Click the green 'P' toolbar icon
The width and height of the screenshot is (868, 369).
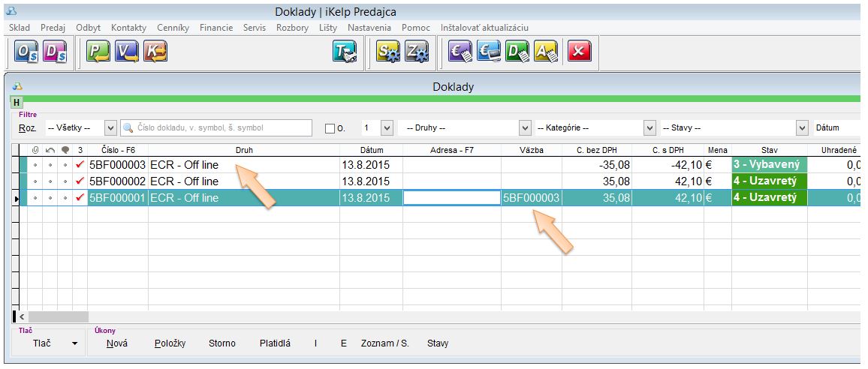[98, 52]
